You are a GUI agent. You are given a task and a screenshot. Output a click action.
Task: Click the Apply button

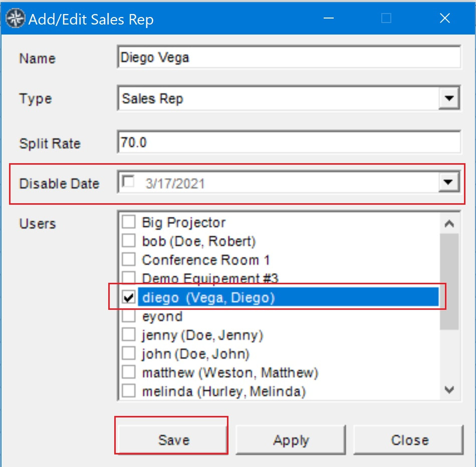pyautogui.click(x=291, y=440)
